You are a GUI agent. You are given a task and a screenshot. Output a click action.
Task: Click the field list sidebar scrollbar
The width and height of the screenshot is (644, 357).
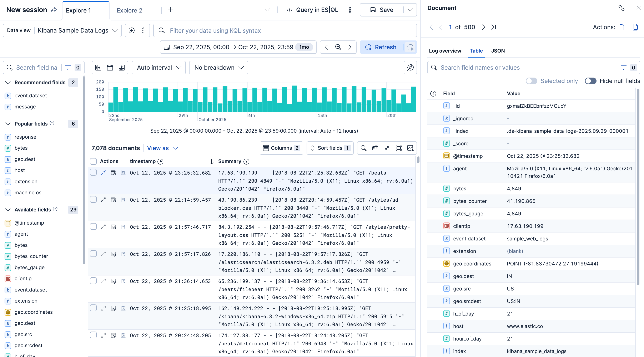pyautogui.click(x=84, y=170)
